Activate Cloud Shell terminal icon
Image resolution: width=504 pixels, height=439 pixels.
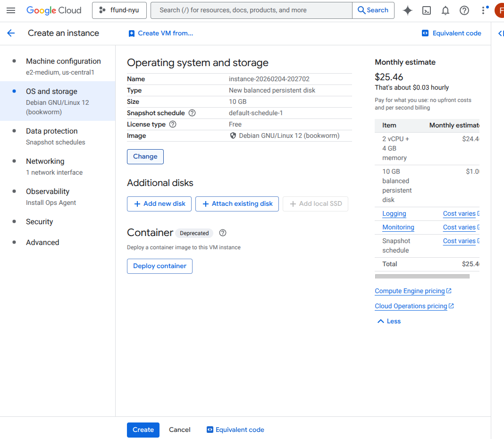point(427,10)
